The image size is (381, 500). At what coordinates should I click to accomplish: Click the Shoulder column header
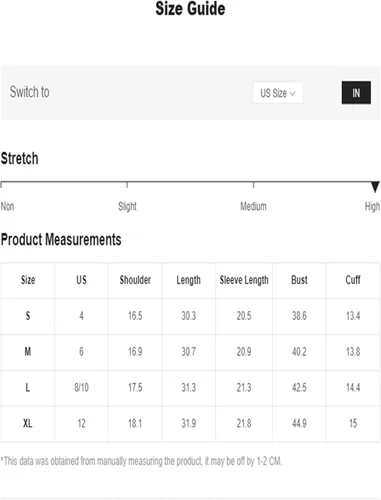pyautogui.click(x=135, y=280)
